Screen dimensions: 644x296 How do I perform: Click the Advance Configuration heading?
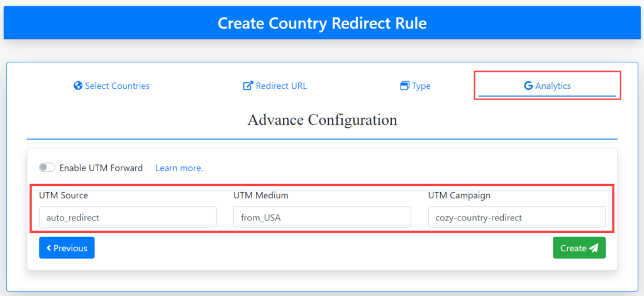(323, 120)
